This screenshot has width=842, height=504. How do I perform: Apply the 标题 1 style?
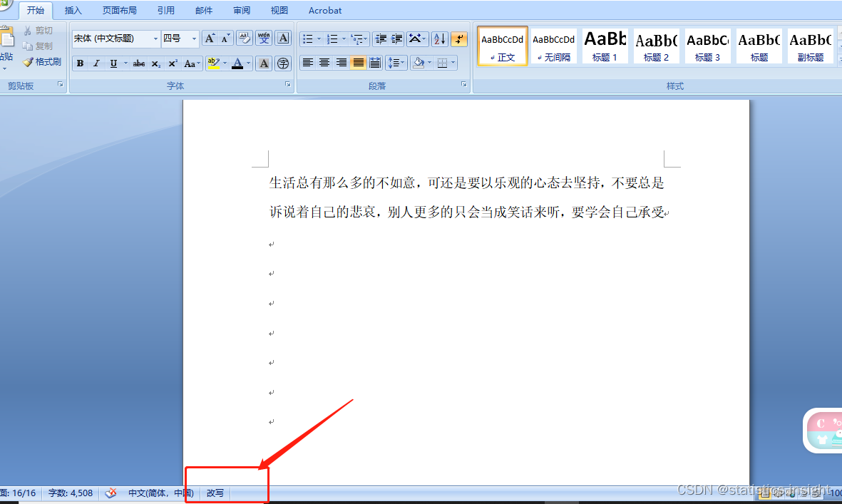605,46
